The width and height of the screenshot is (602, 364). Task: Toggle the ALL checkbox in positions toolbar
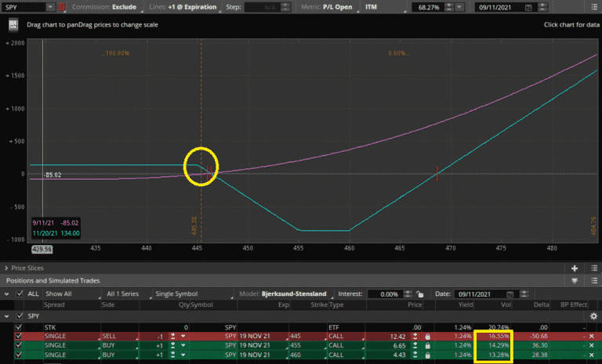(x=20, y=293)
